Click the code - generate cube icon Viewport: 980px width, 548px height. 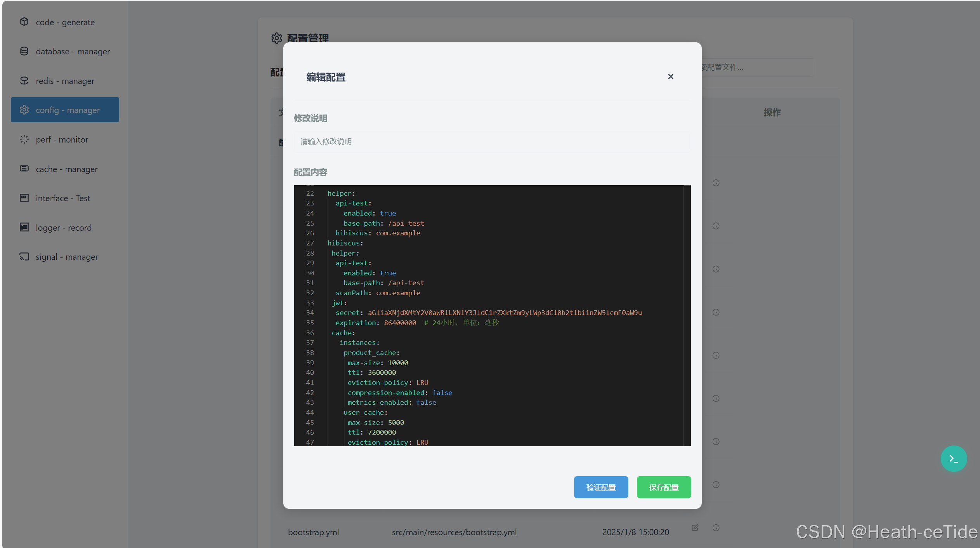pyautogui.click(x=24, y=22)
